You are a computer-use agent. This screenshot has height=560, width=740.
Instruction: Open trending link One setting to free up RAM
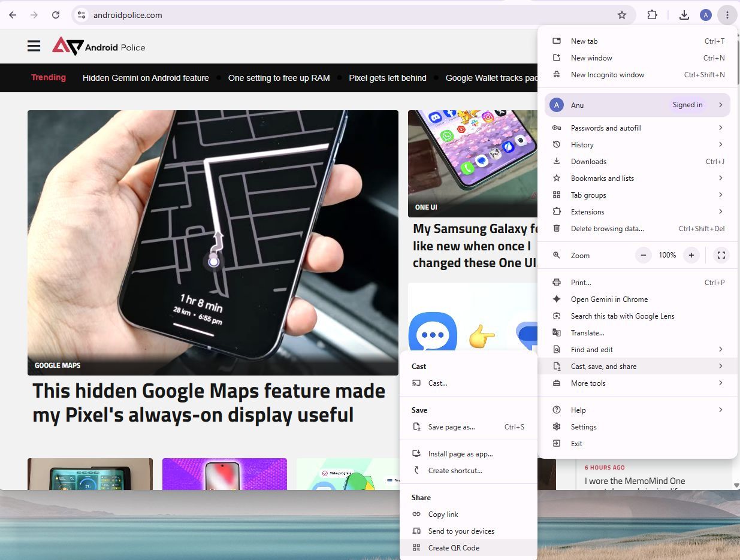pyautogui.click(x=279, y=78)
